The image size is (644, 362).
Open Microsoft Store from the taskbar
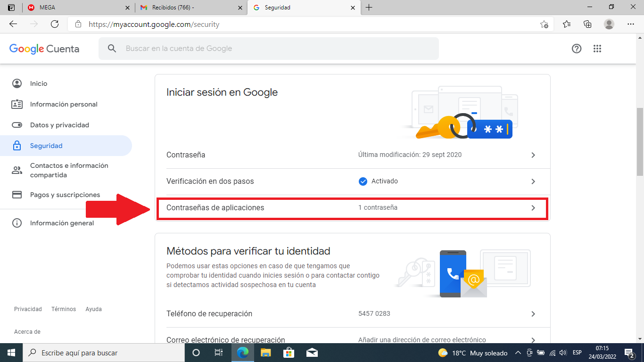[289, 353]
